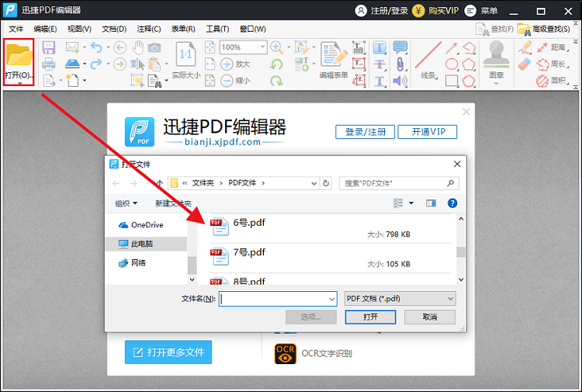The height and width of the screenshot is (392, 582).
Task: Select OneDrive in the navigation pane
Action: (x=141, y=225)
